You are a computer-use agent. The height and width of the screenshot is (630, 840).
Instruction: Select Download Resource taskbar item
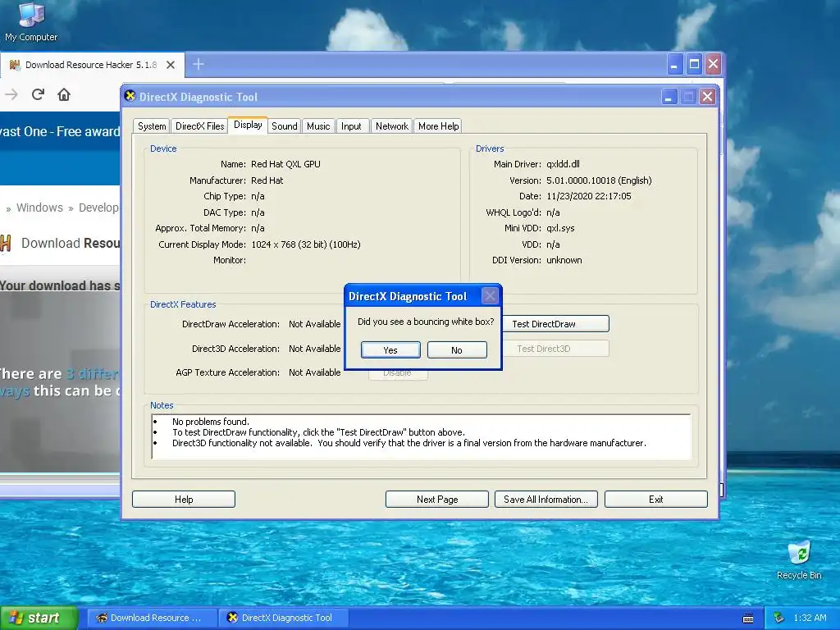pos(152,618)
